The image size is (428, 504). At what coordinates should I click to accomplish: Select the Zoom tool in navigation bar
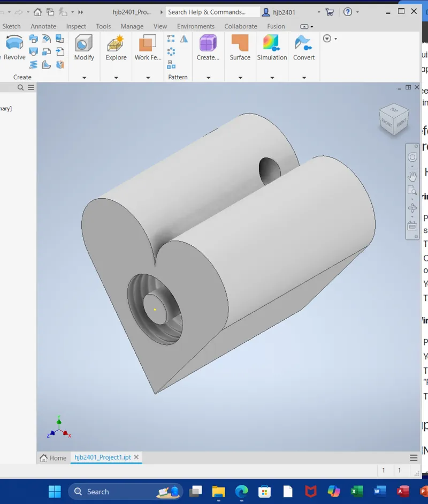[x=412, y=190]
